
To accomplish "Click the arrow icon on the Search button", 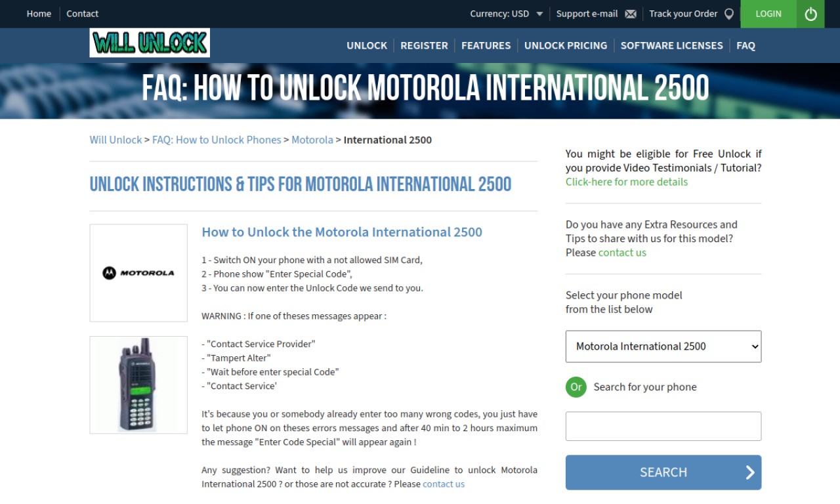I will click(x=750, y=472).
